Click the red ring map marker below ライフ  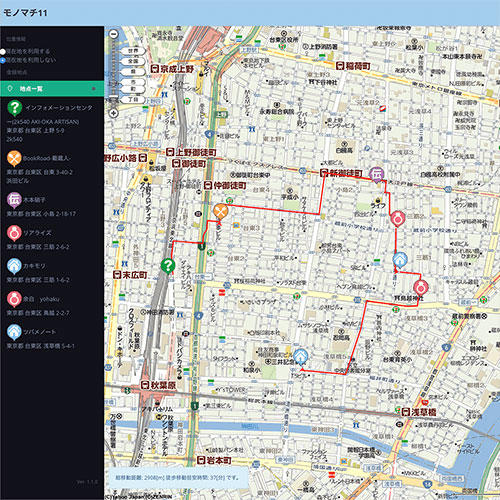click(397, 219)
